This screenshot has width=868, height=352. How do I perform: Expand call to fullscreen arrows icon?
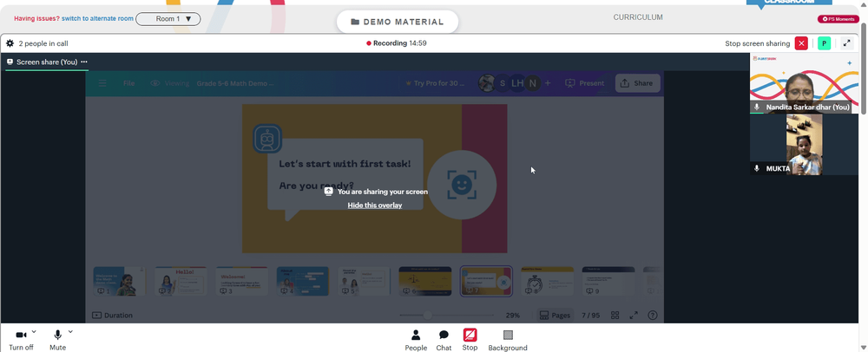click(x=847, y=43)
